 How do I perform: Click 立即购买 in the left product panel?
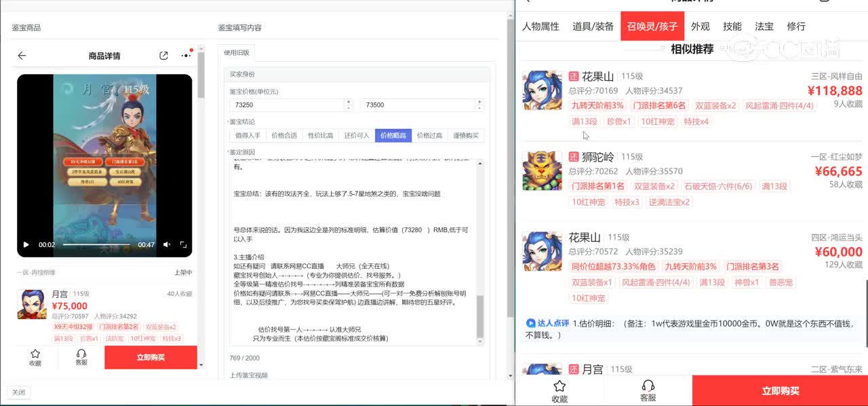pyautogui.click(x=151, y=357)
